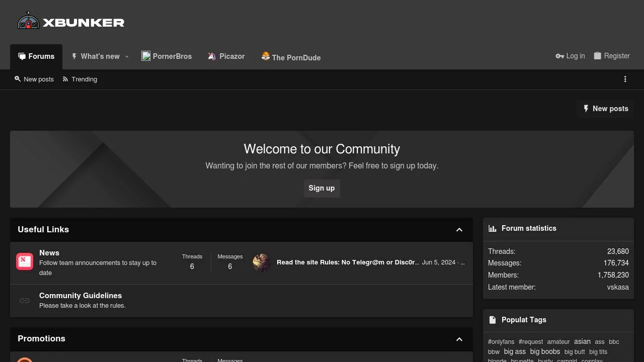Collapse the Useful Links section
This screenshot has height=362, width=644.
click(x=459, y=230)
